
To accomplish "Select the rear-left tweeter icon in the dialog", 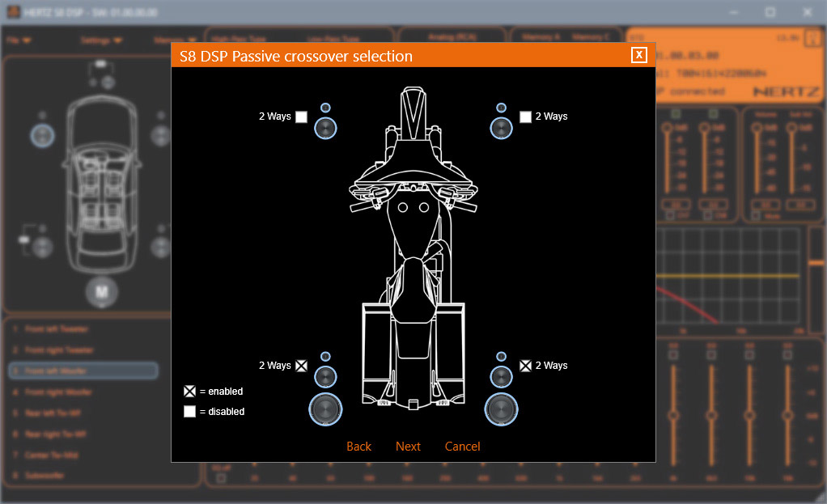I will [x=325, y=357].
